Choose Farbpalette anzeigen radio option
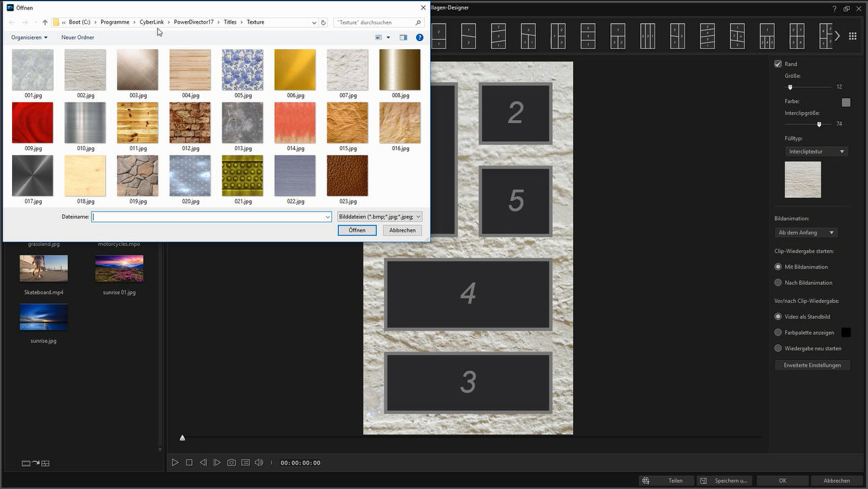 (778, 333)
